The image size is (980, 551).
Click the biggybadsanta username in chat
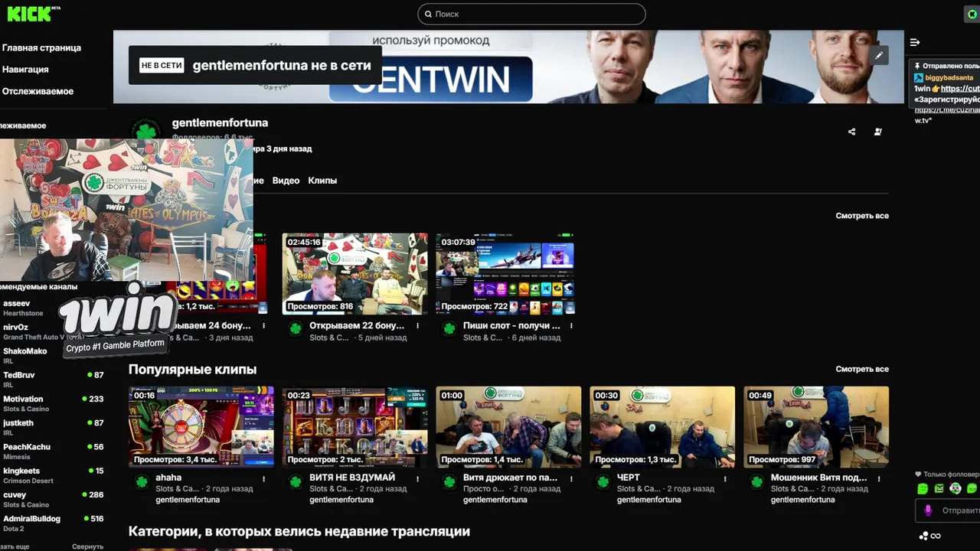(x=949, y=78)
